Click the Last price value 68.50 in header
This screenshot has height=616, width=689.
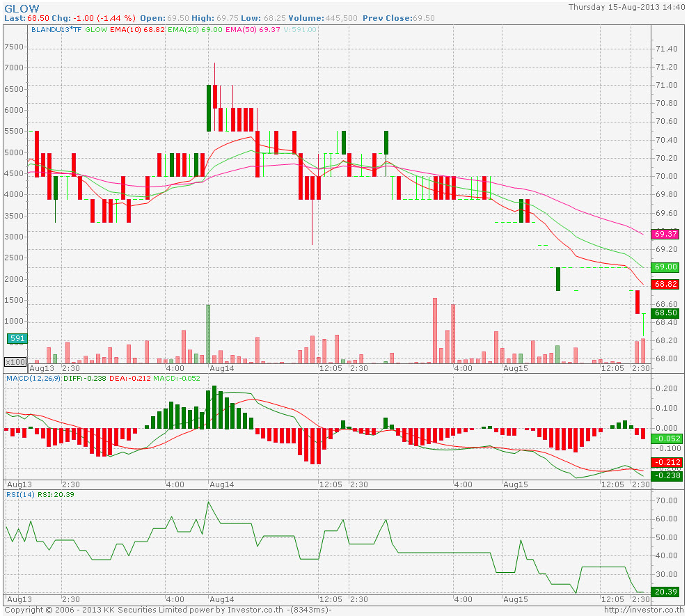point(38,18)
